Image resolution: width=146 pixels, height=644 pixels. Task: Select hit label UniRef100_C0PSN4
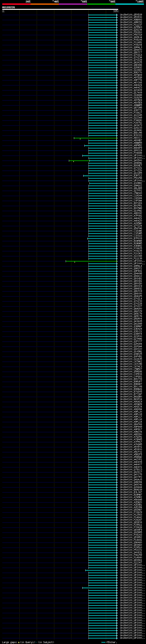(x=131, y=201)
